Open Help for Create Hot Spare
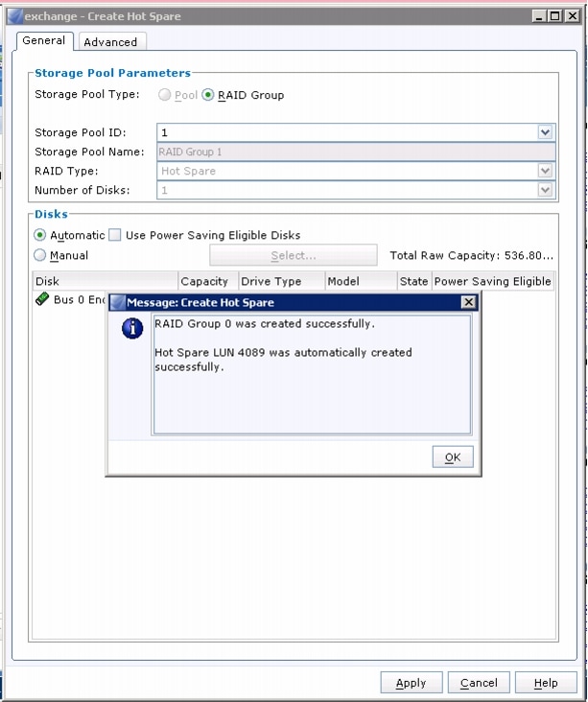This screenshot has height=702, width=588. (x=546, y=683)
